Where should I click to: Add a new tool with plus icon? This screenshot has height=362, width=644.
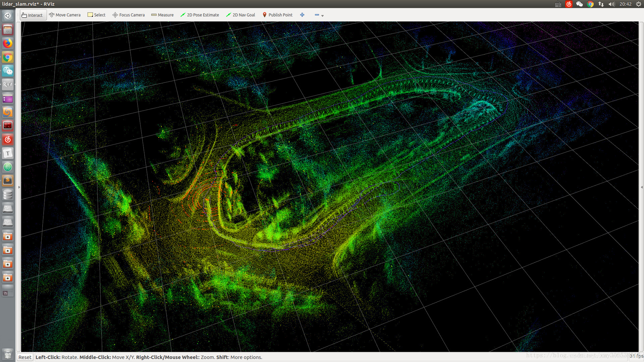point(302,15)
